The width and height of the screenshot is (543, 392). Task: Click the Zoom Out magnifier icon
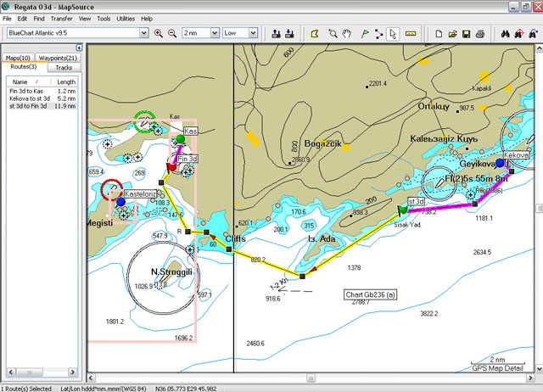click(172, 33)
